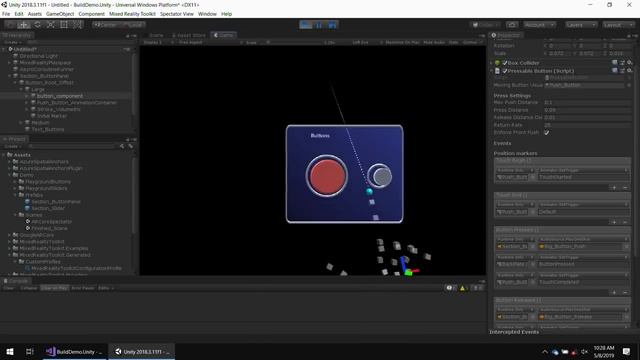This screenshot has width=640, height=360.
Task: Click the Press Distance value field
Action: tap(587, 110)
